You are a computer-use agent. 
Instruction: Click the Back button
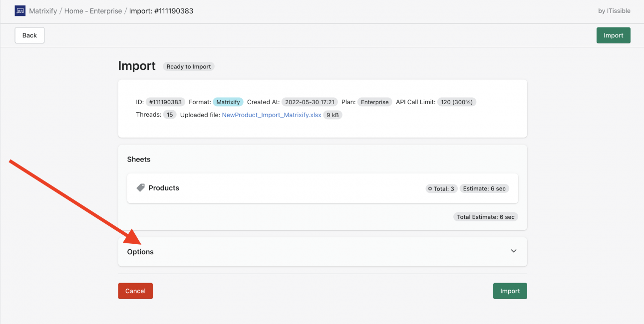point(29,35)
